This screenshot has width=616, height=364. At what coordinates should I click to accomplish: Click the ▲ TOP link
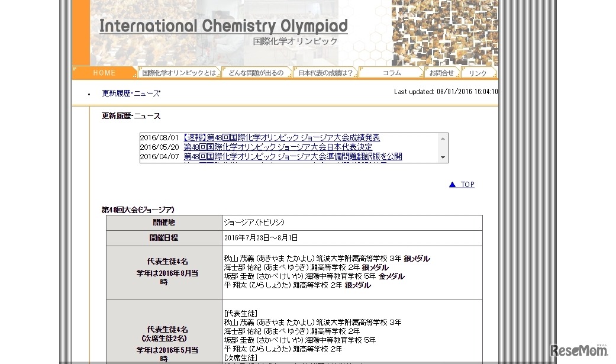pyautogui.click(x=462, y=184)
